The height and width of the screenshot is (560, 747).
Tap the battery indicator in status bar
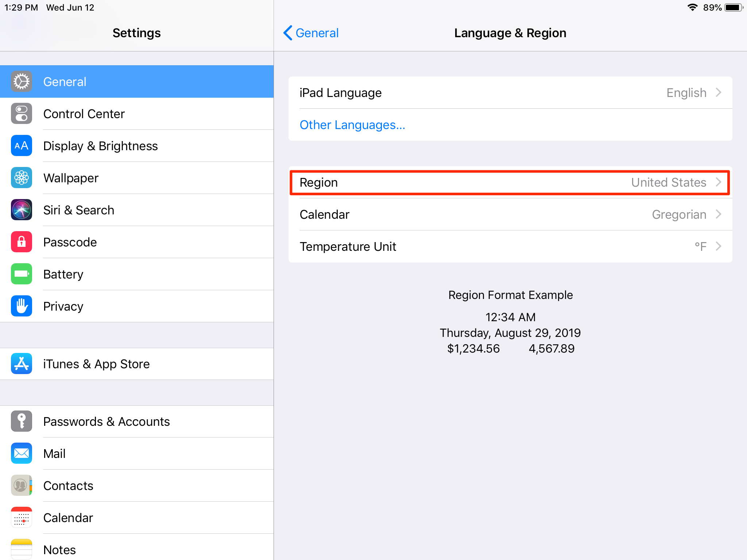pyautogui.click(x=734, y=7)
